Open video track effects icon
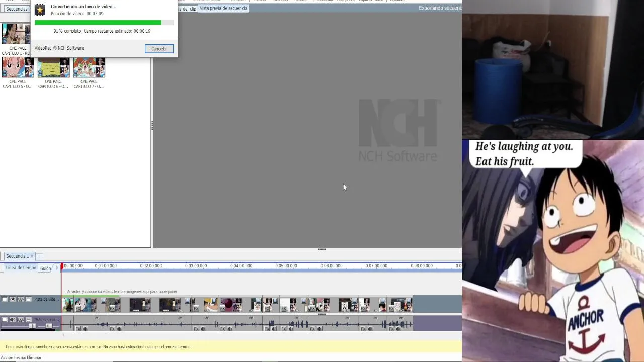This screenshot has height=362, width=644. pos(21,299)
